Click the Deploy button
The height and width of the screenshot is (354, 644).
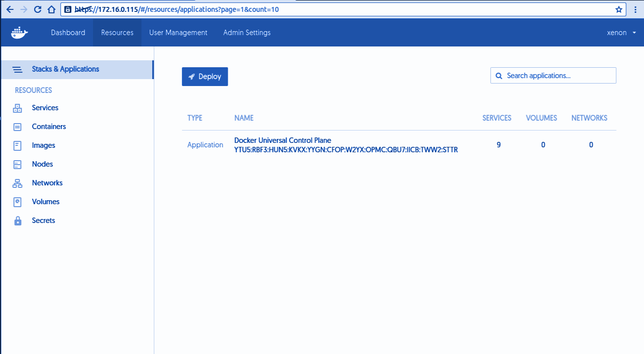point(205,77)
